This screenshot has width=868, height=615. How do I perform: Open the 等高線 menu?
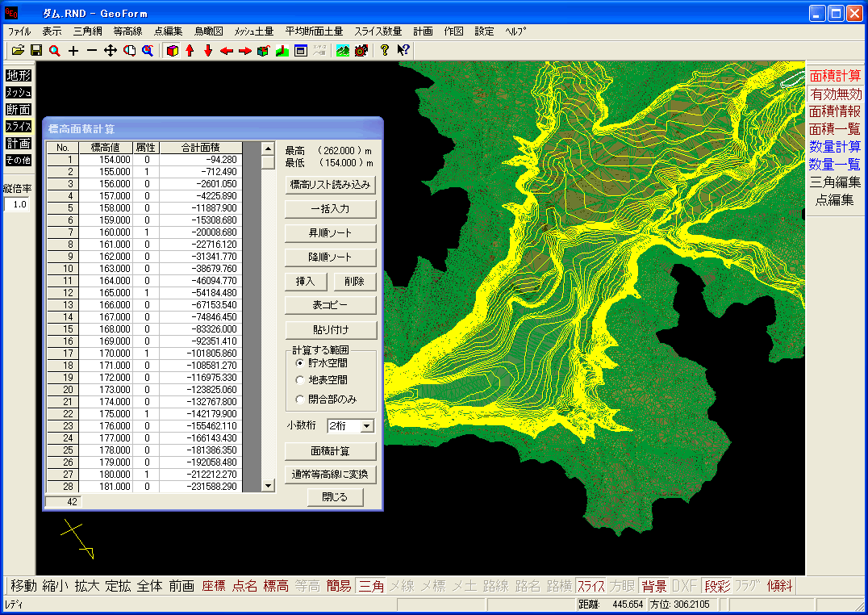click(128, 31)
